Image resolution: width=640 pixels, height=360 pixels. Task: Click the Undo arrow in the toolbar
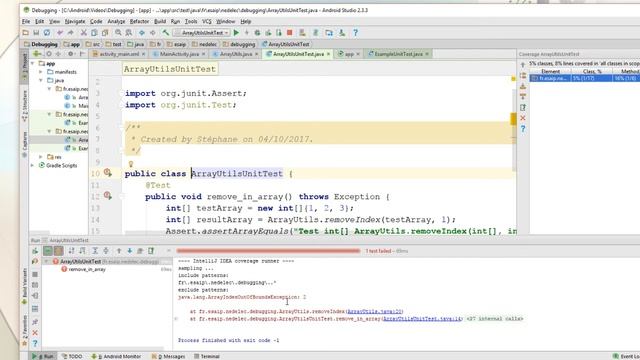click(x=60, y=33)
